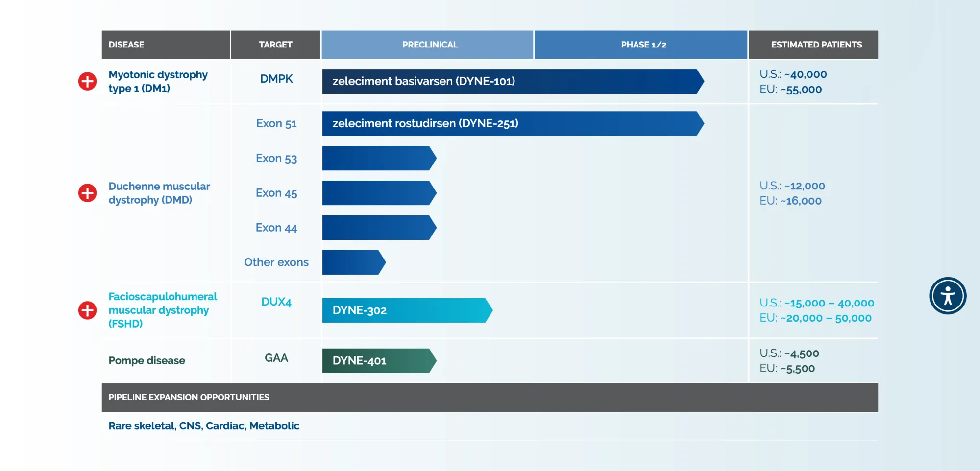Click the Exon 44 progress bar

click(377, 228)
